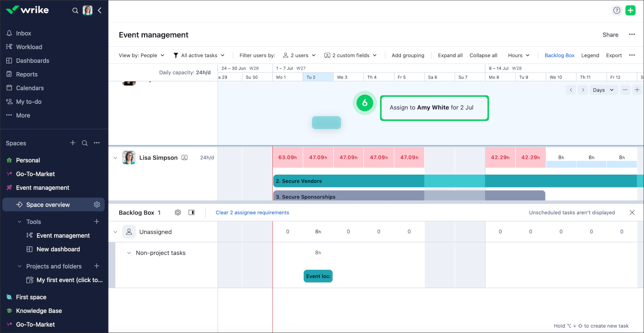Open the three-dot menu next to Share
Image resolution: width=644 pixels, height=333 pixels.
pos(632,35)
